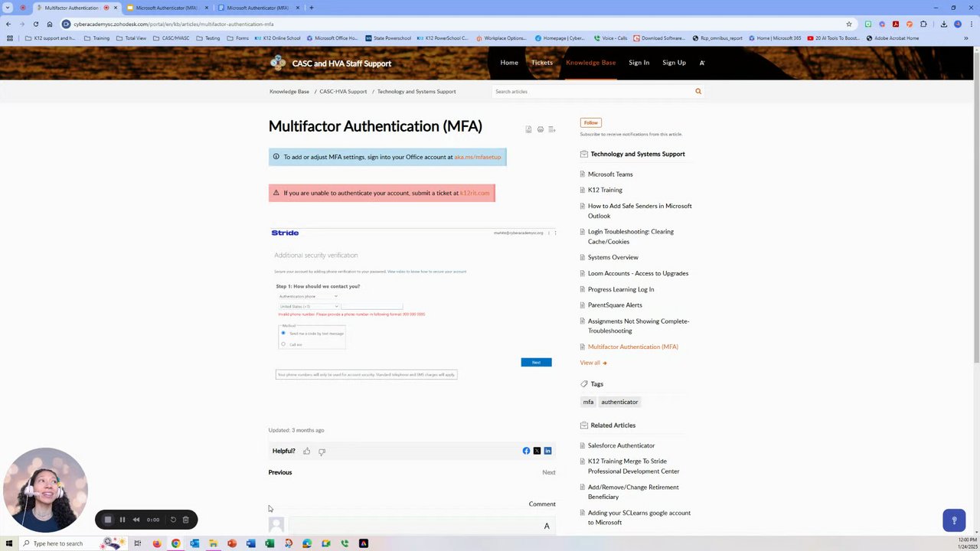Click the CASC-HVA Support breadcrumb
This screenshot has height=551, width=980.
point(343,92)
